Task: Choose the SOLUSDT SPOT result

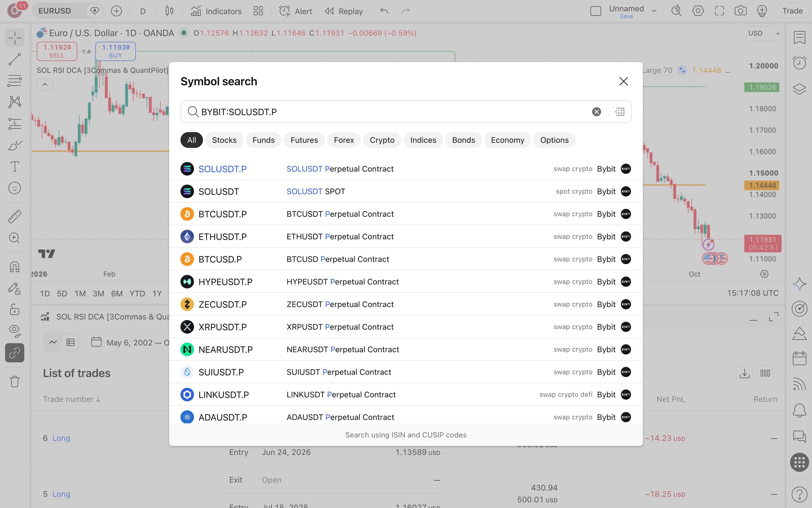Action: click(x=406, y=191)
